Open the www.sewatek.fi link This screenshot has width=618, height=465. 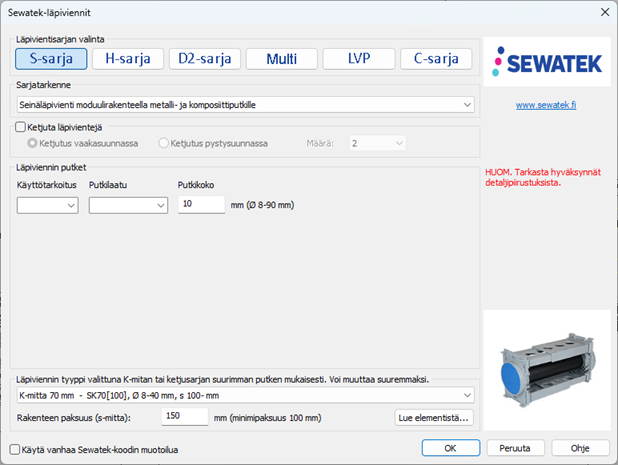pos(545,104)
